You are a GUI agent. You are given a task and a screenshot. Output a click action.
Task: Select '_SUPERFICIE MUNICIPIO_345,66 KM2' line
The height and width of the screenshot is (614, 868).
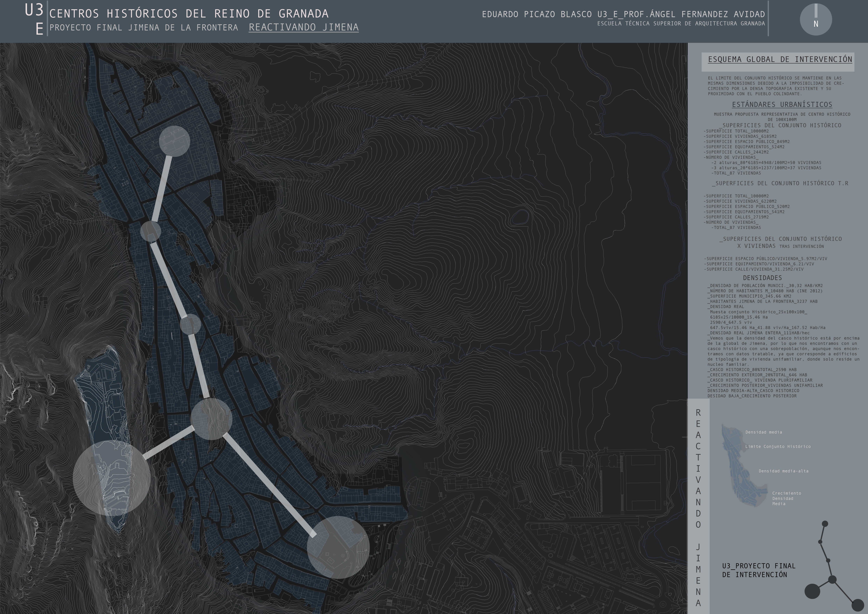pos(749,296)
